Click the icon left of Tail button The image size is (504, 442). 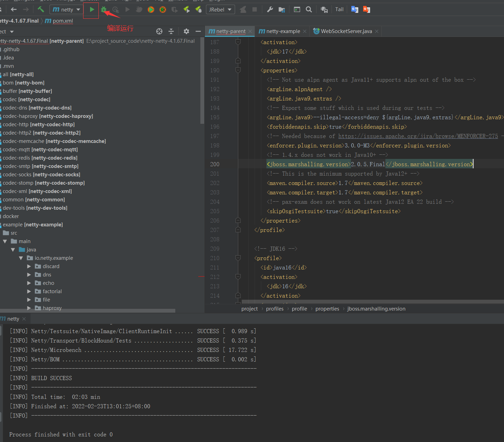(x=324, y=10)
